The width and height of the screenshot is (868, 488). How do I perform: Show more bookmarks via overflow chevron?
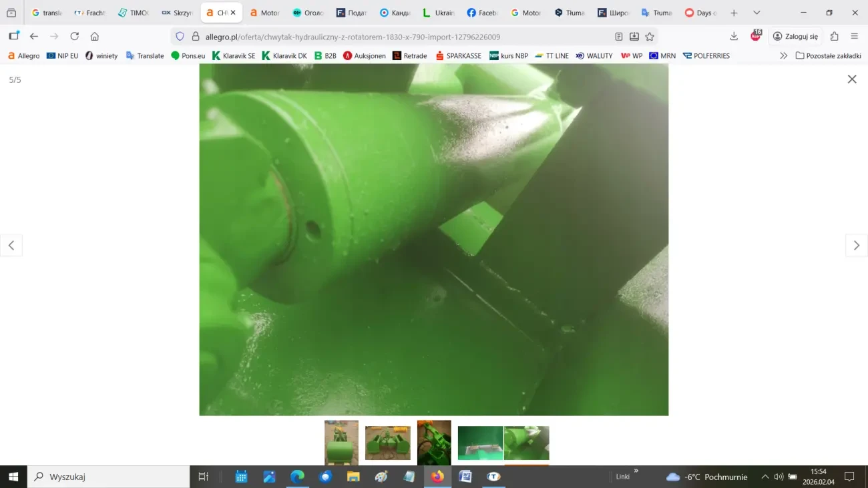pyautogui.click(x=783, y=56)
